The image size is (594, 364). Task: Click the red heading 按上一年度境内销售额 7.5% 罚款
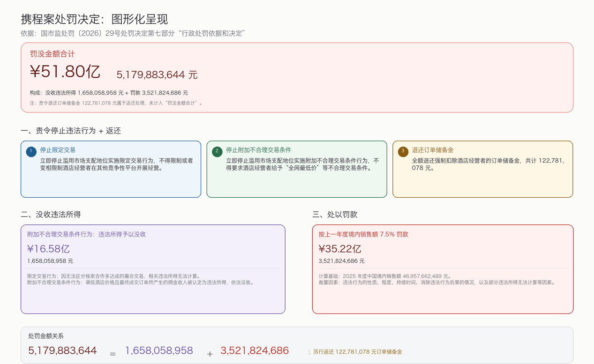coord(363,234)
